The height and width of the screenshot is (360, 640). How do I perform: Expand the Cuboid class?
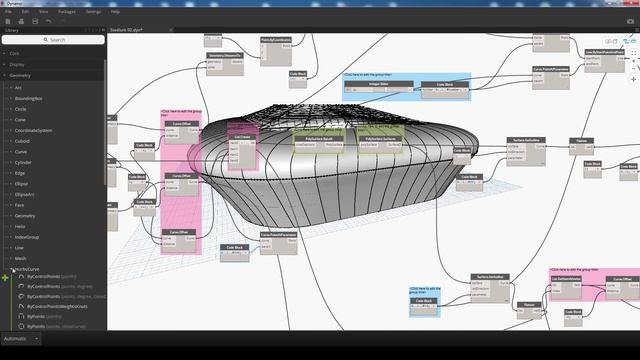pos(11,141)
